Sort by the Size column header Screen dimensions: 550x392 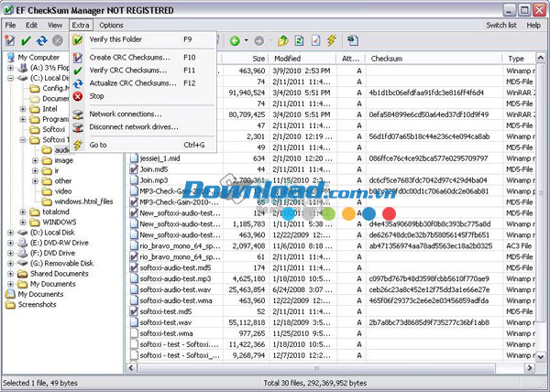pyautogui.click(x=245, y=59)
